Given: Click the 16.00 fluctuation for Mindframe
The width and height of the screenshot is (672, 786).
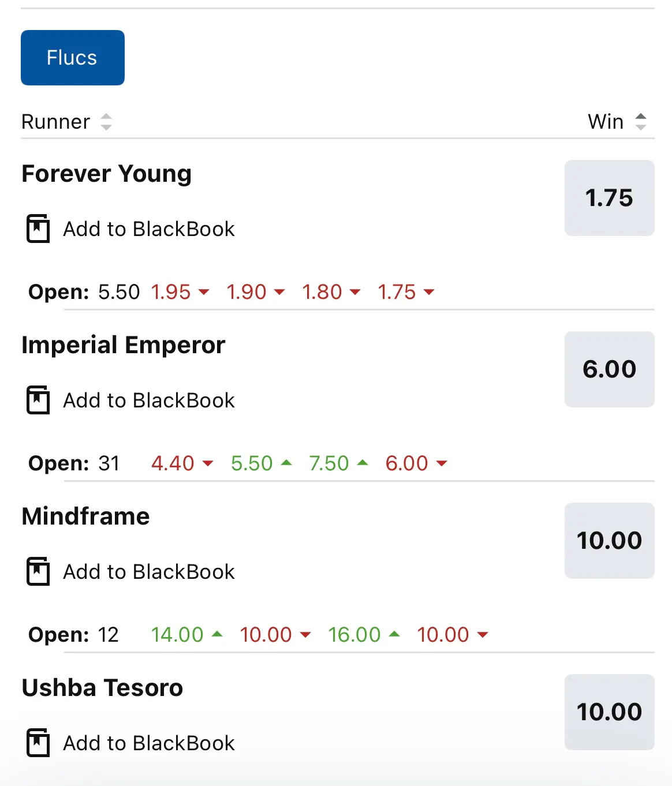Looking at the screenshot, I should pos(354,635).
